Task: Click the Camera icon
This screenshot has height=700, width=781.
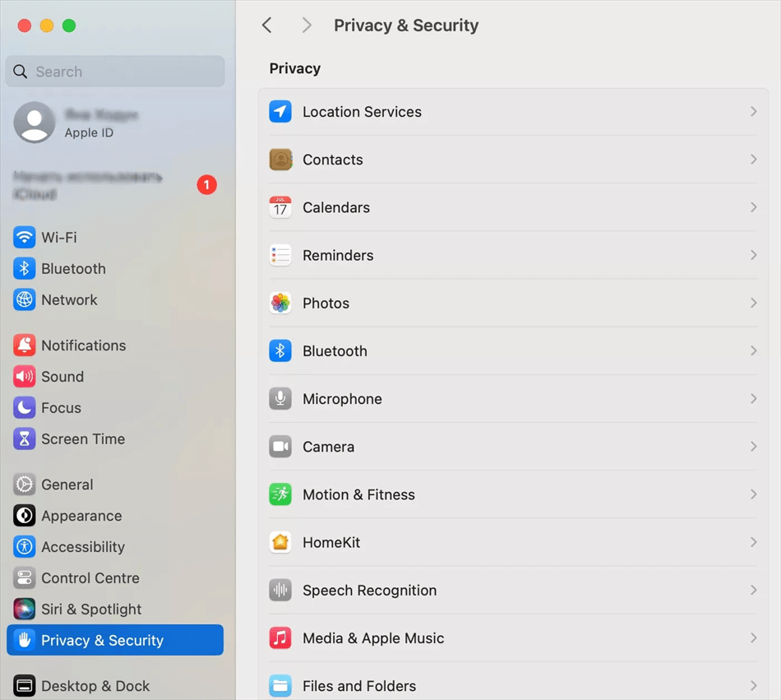Action: (x=280, y=447)
